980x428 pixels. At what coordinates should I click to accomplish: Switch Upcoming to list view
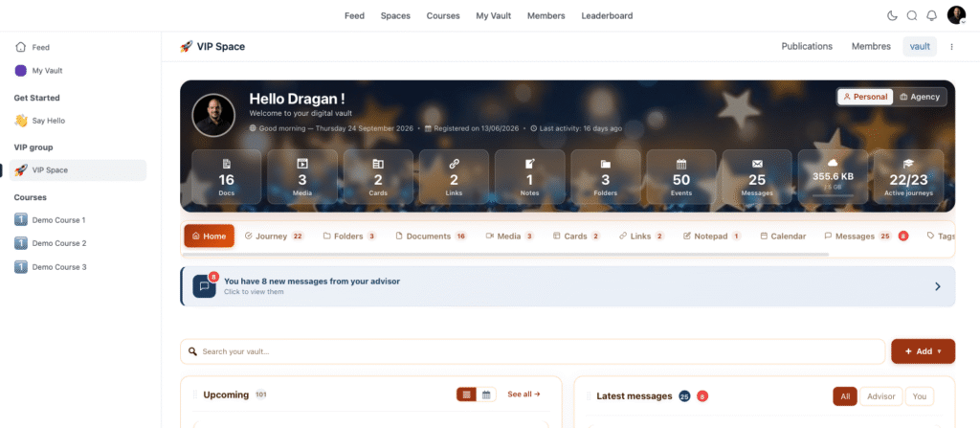tap(466, 394)
